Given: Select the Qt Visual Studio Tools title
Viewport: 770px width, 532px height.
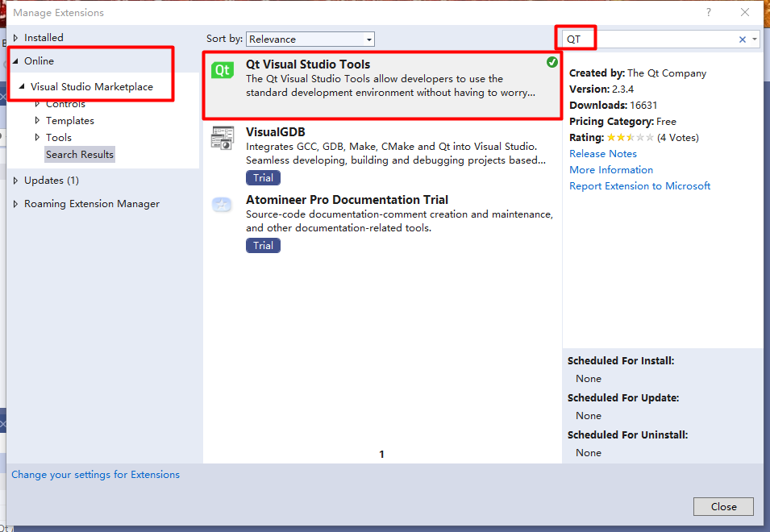Looking at the screenshot, I should 308,64.
